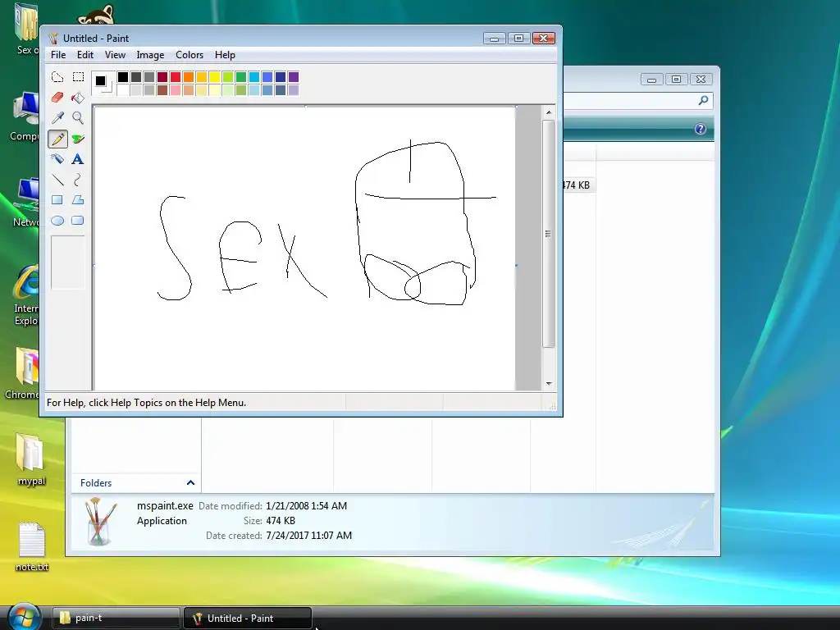Open the Colors menu

coord(189,55)
